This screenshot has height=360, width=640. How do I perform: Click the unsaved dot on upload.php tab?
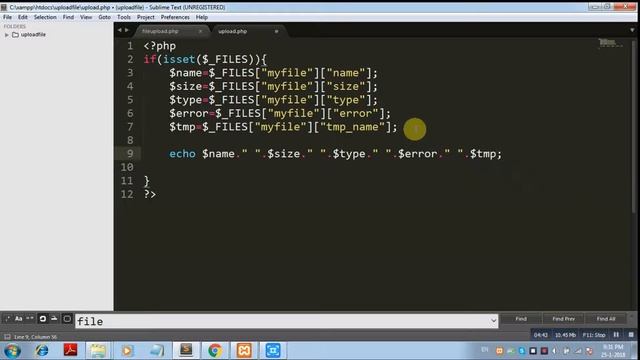[276, 31]
